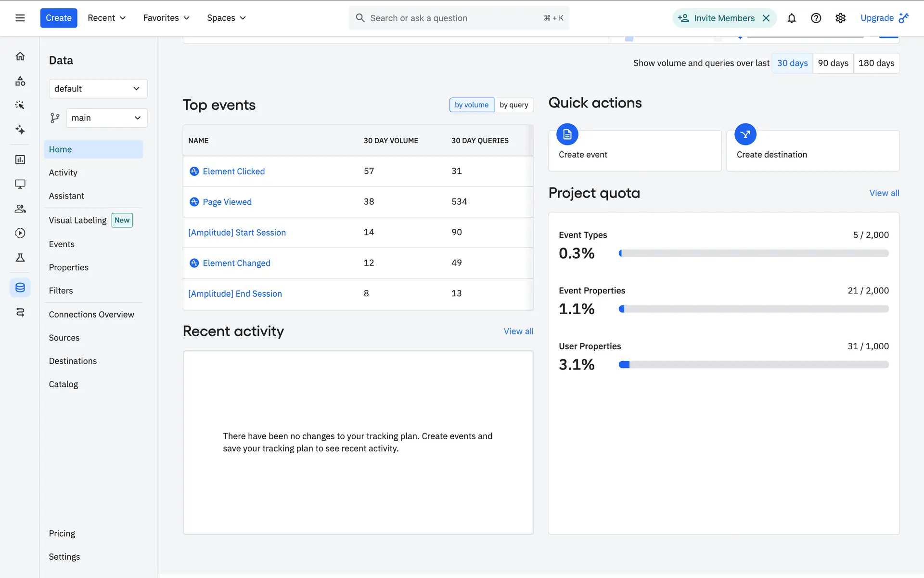Click the Create destination arrow icon
This screenshot has height=578, width=924.
(745, 134)
